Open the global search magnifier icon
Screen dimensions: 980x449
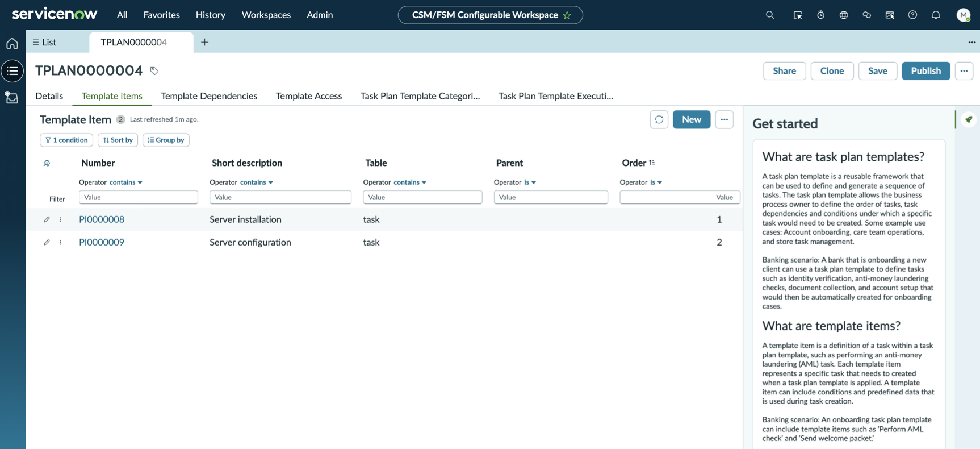click(x=770, y=15)
